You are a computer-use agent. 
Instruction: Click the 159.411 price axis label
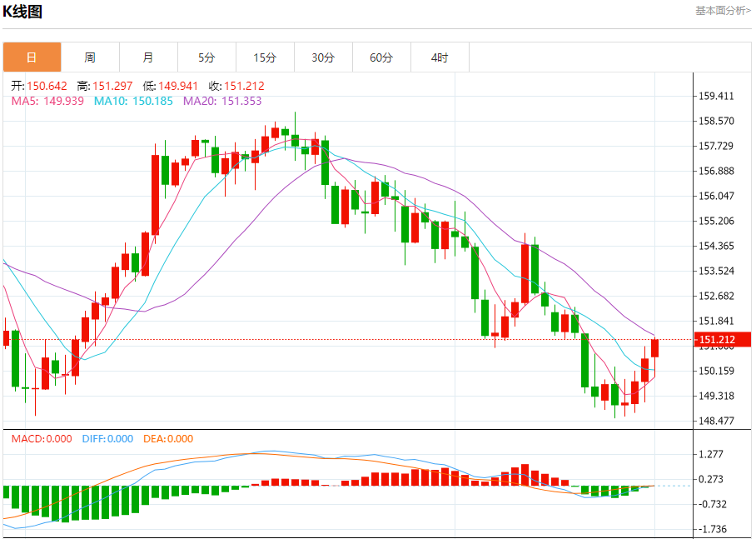(716, 96)
